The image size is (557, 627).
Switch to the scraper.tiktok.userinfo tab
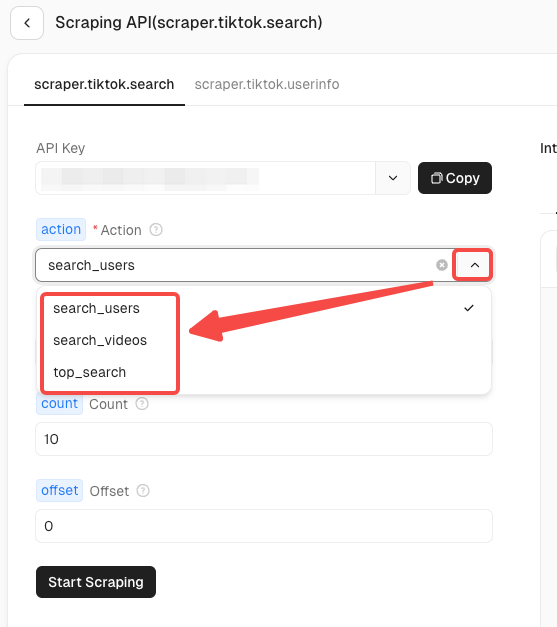tap(267, 84)
